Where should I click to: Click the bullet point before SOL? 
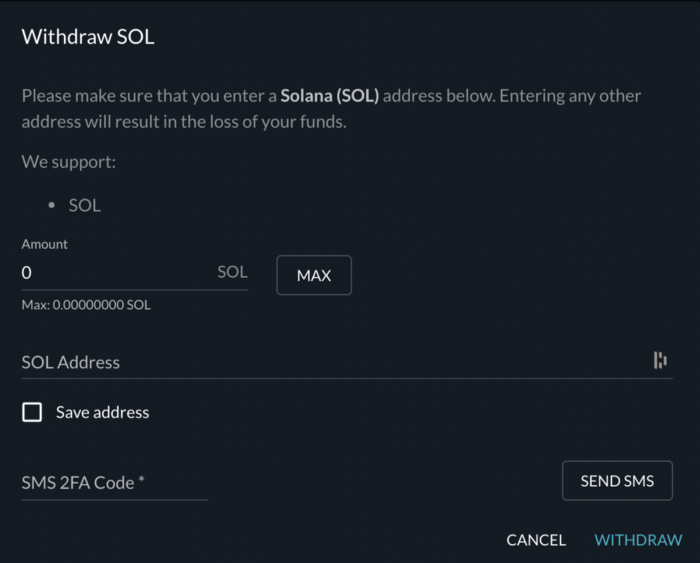coord(51,206)
